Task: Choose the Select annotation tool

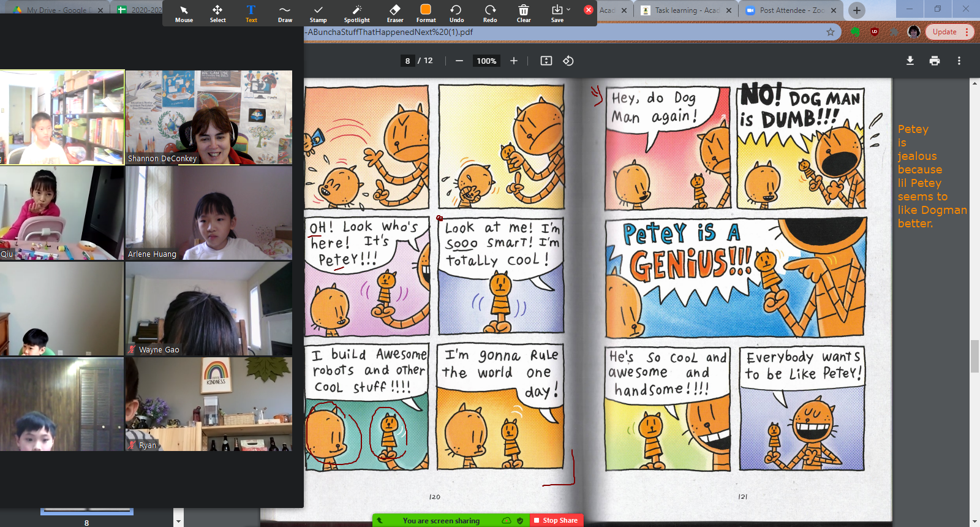Action: coord(217,13)
